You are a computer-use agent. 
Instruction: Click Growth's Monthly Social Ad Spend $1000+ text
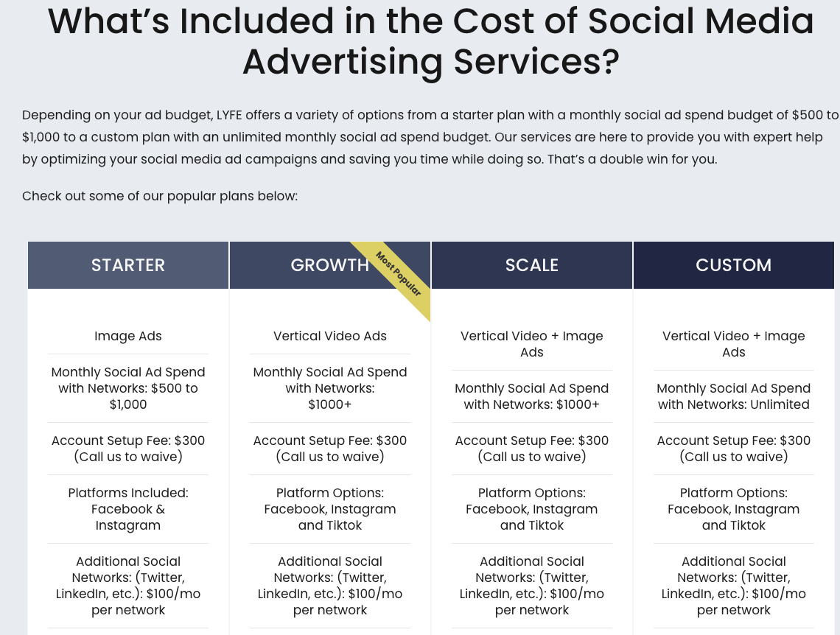click(330, 388)
